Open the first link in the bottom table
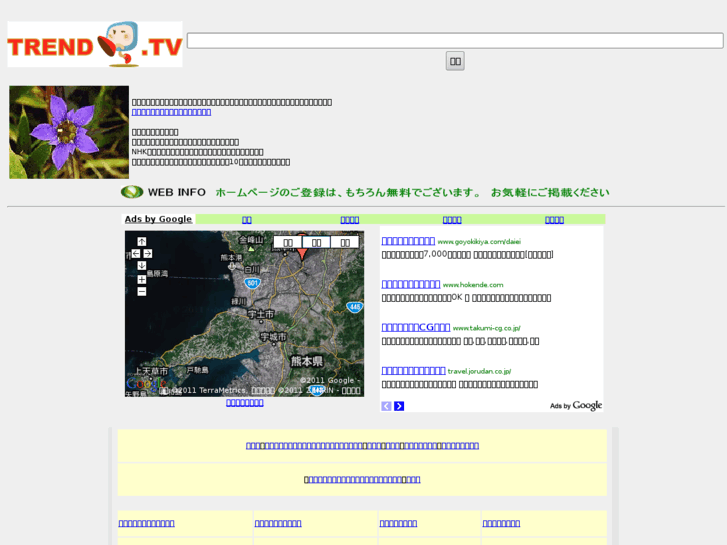This screenshot has width=727, height=545. [147, 523]
